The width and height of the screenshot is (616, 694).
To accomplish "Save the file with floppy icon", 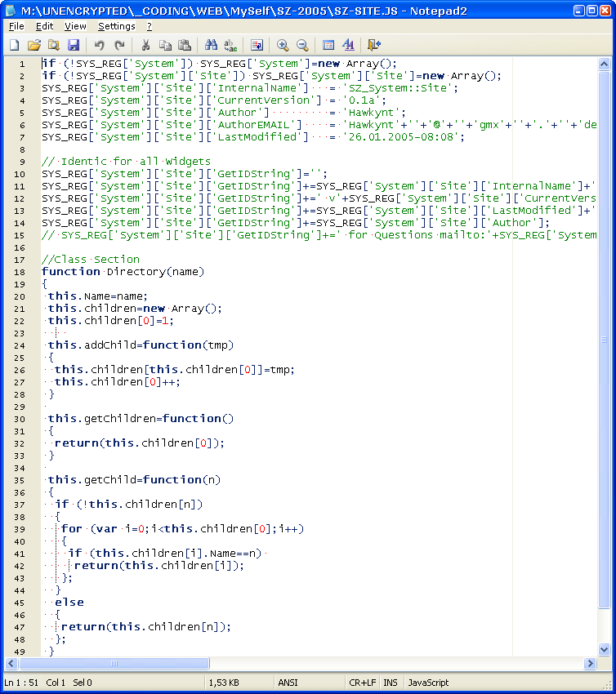I will [x=73, y=45].
